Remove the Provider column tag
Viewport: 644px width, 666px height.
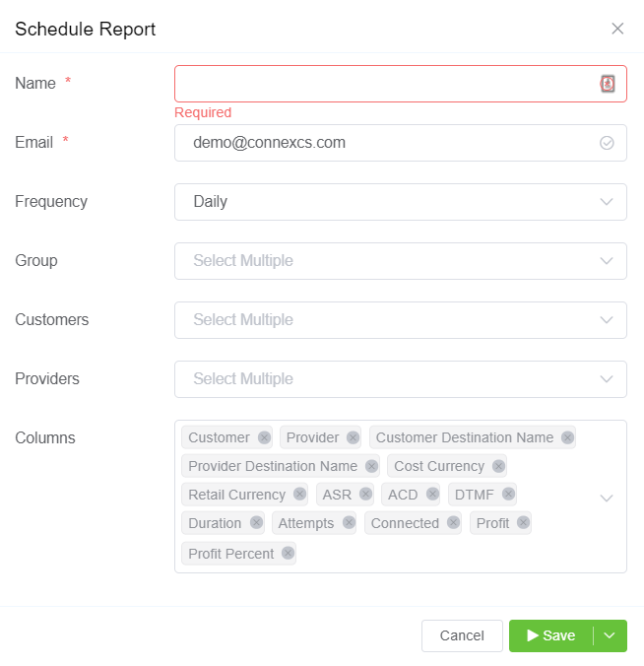(x=353, y=437)
